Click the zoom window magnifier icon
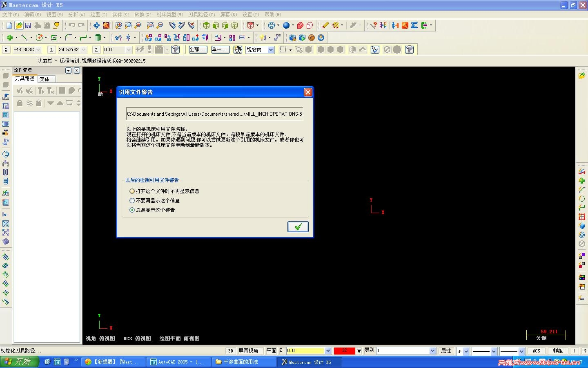 (x=119, y=25)
